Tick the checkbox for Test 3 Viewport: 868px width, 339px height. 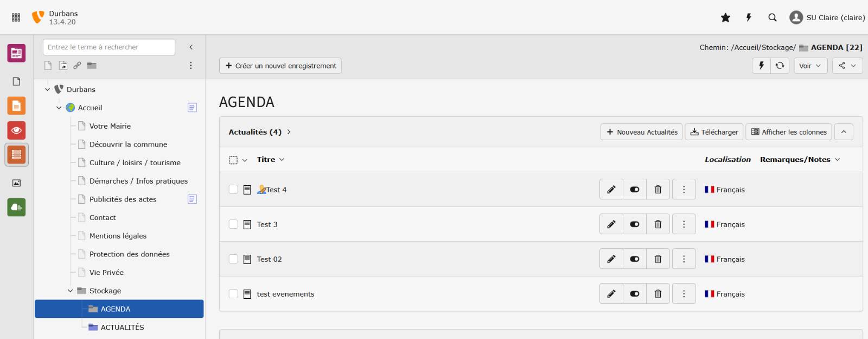[233, 224]
